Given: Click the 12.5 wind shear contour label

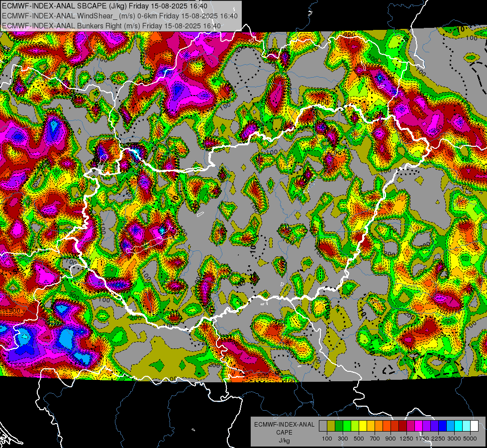Looking at the screenshot, I should [x=444, y=358].
